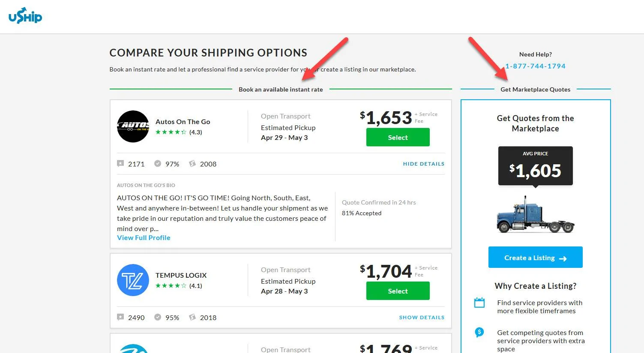This screenshot has width=644, height=353.
Task: Click the 97% completion checkmark icon
Action: (158, 163)
